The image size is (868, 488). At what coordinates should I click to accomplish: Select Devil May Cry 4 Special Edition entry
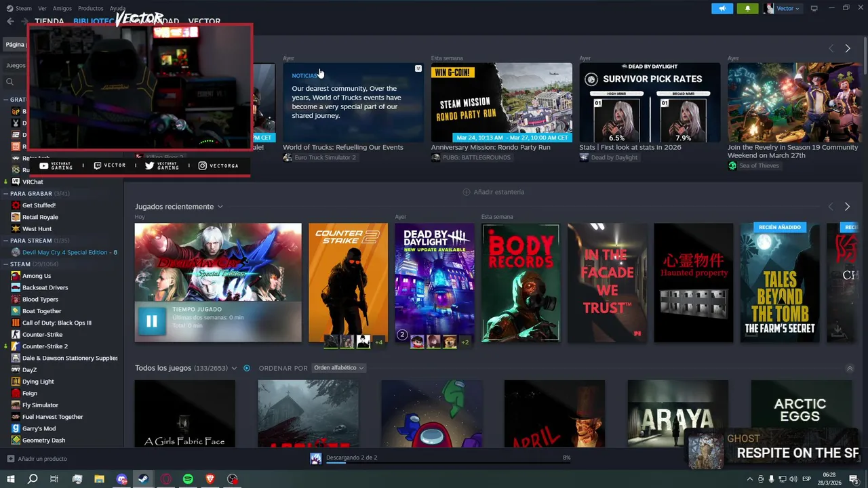[69, 252]
